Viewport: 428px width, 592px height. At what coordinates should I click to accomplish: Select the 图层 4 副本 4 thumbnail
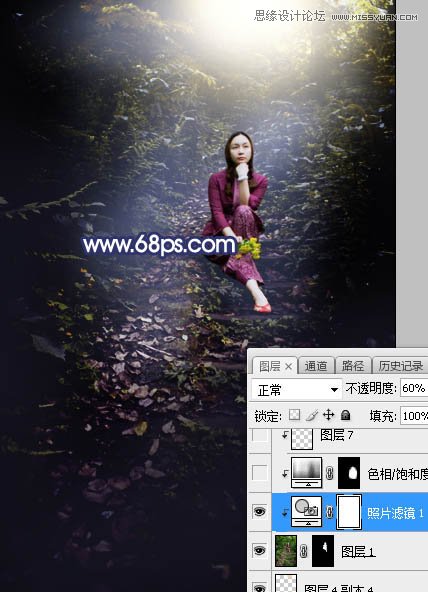point(286,583)
